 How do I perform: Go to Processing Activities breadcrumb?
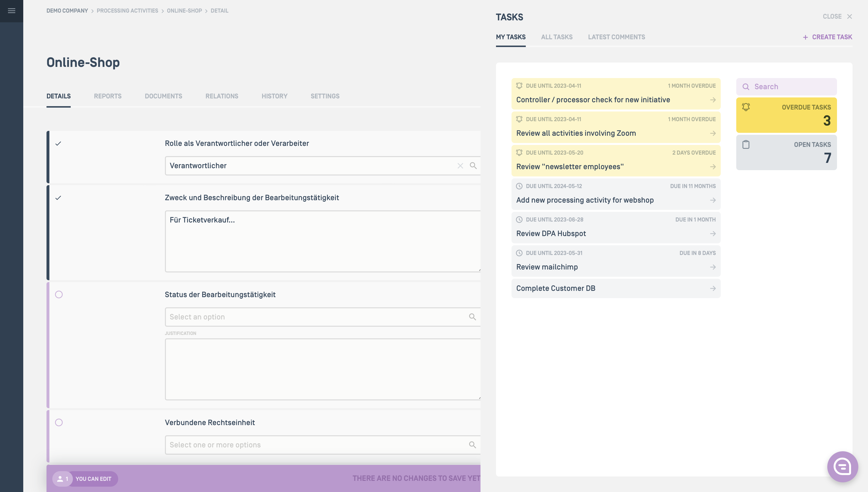click(127, 11)
